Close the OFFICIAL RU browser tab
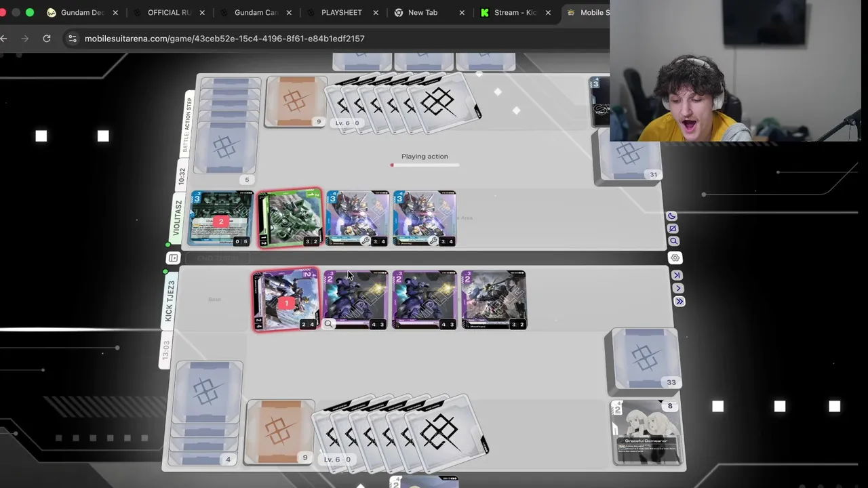This screenshot has height=488, width=868. tap(202, 12)
